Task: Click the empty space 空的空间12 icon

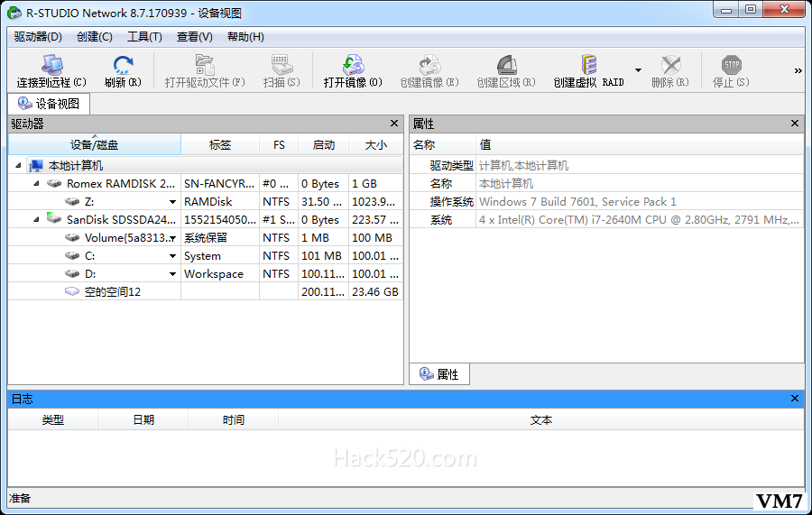Action: pyautogui.click(x=72, y=291)
